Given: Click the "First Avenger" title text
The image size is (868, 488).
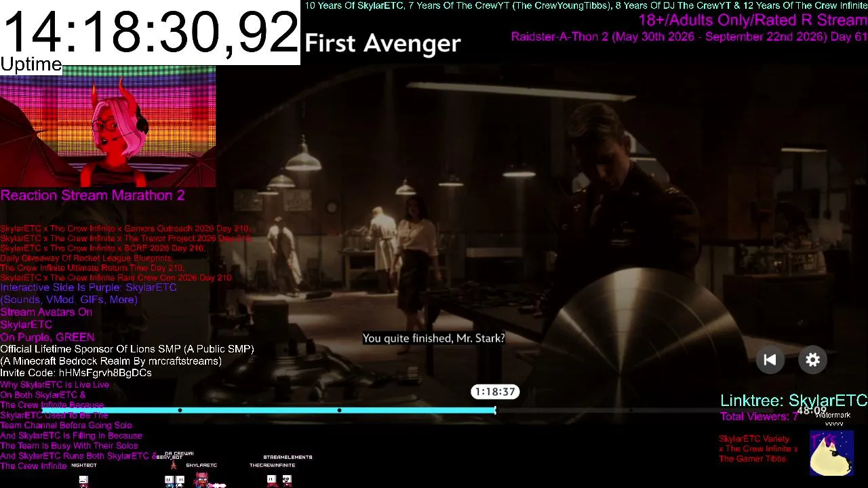Looking at the screenshot, I should point(382,43).
